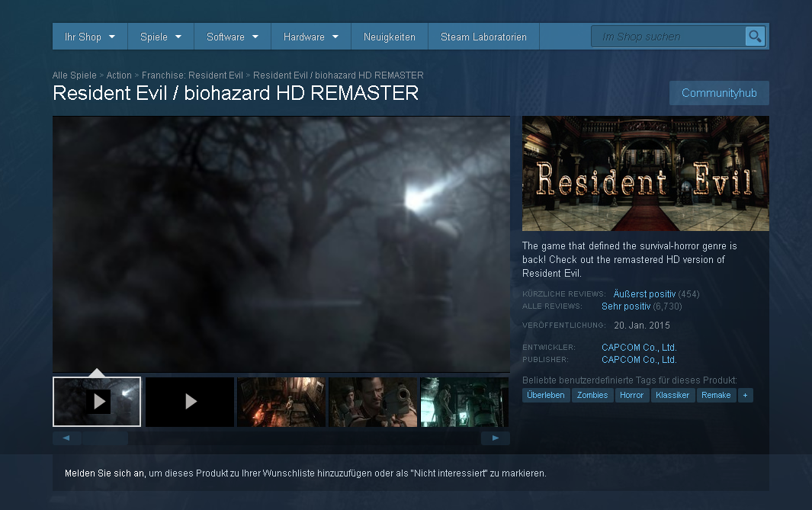Click the main trailer video player
The width and height of the screenshot is (812, 510).
[x=281, y=244]
